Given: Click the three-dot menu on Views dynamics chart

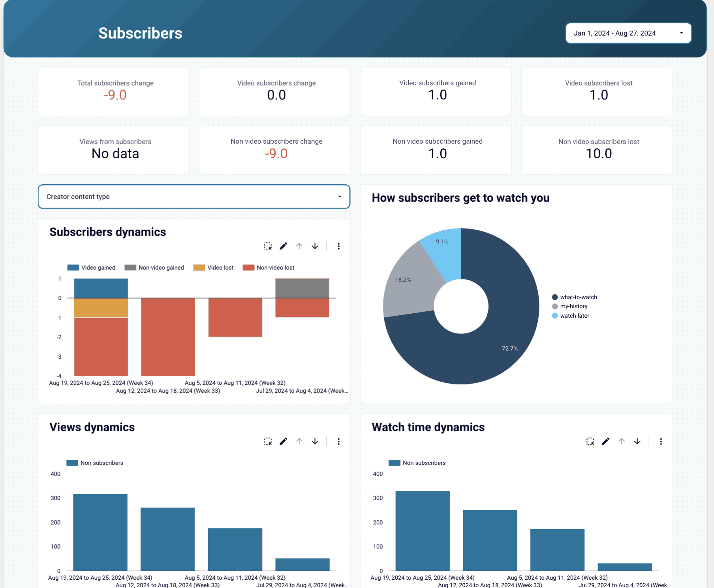Looking at the screenshot, I should coord(338,441).
